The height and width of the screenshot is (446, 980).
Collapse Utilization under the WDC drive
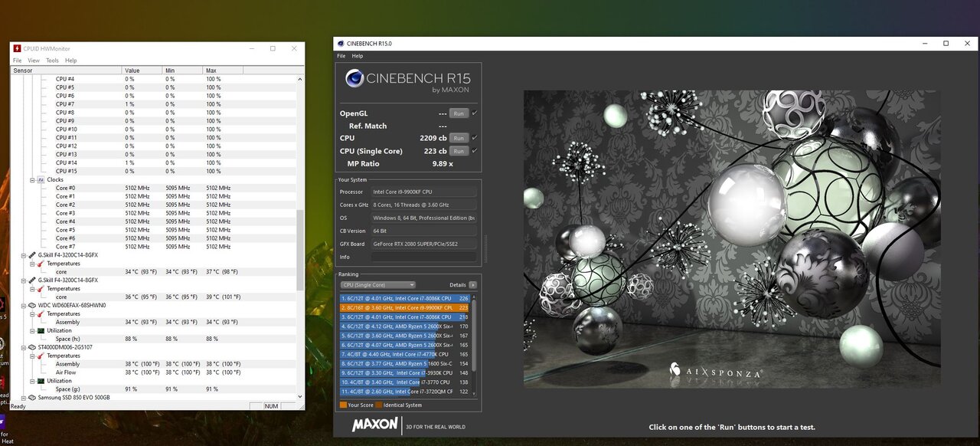coord(32,331)
